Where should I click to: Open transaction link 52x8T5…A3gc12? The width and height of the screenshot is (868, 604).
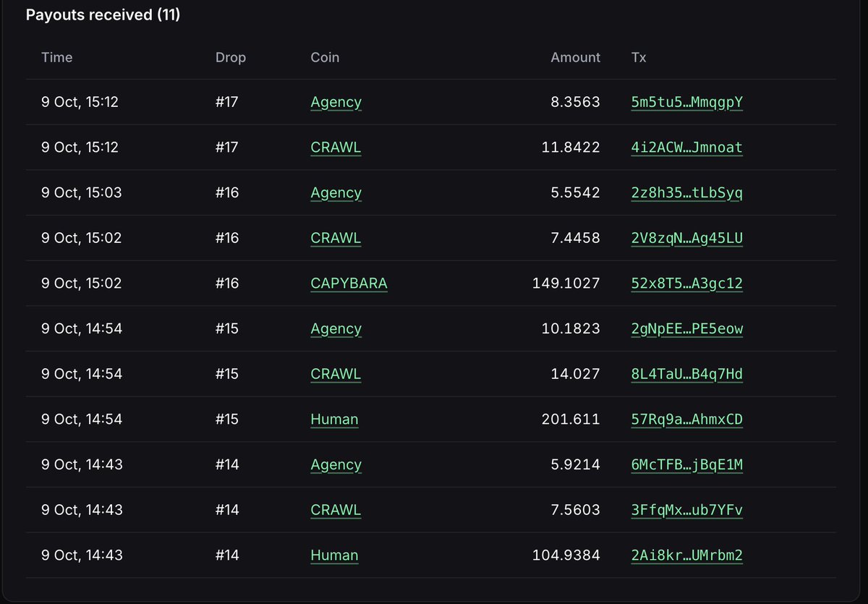tap(687, 284)
